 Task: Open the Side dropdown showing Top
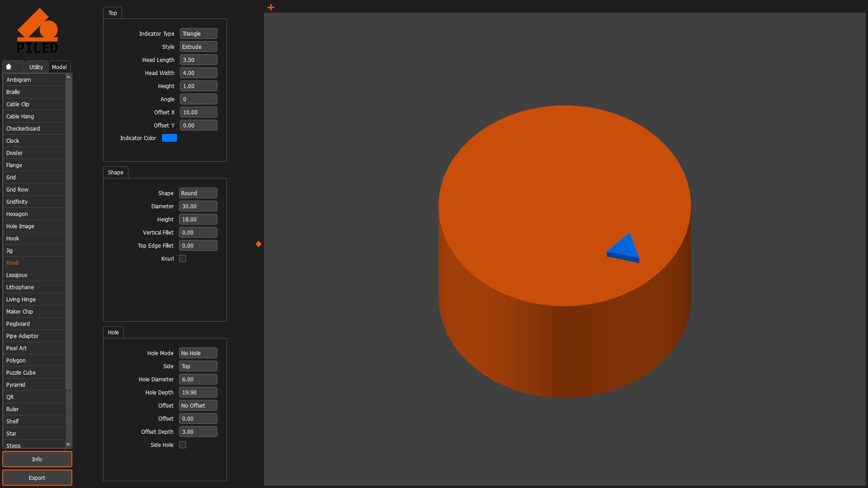click(198, 366)
